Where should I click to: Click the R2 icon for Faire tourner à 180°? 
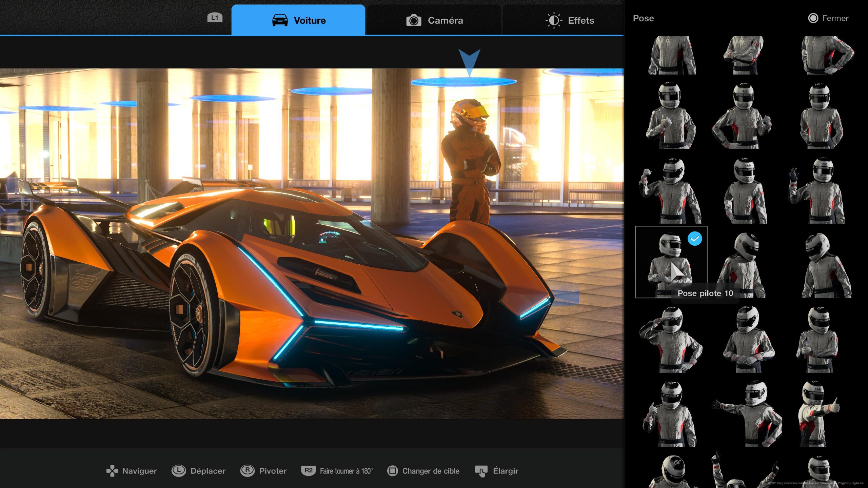pyautogui.click(x=308, y=470)
